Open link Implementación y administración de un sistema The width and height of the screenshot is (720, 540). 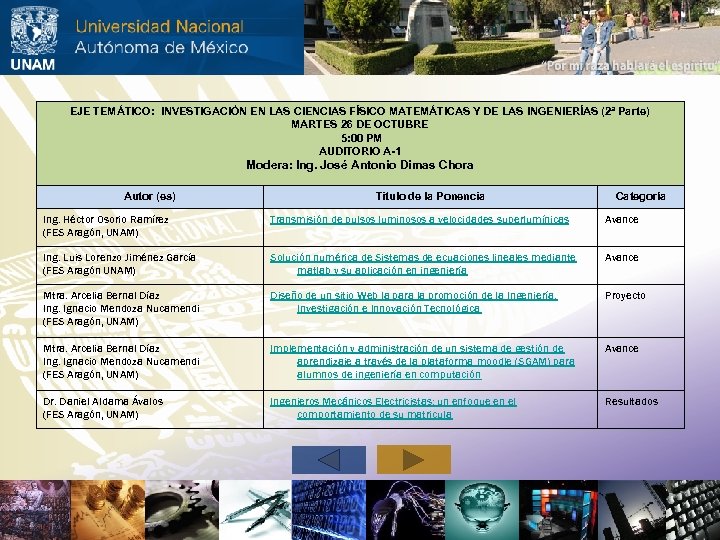click(422, 361)
